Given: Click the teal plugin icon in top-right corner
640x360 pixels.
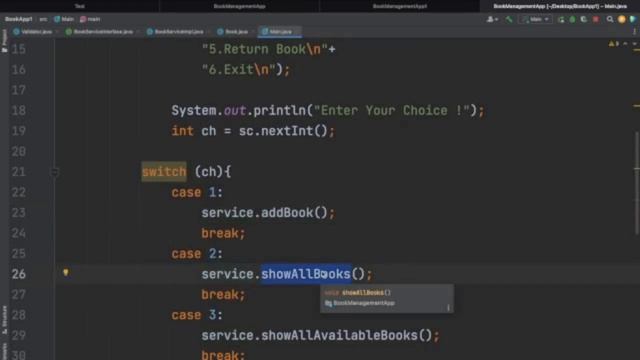Looking at the screenshot, I should click(633, 19).
